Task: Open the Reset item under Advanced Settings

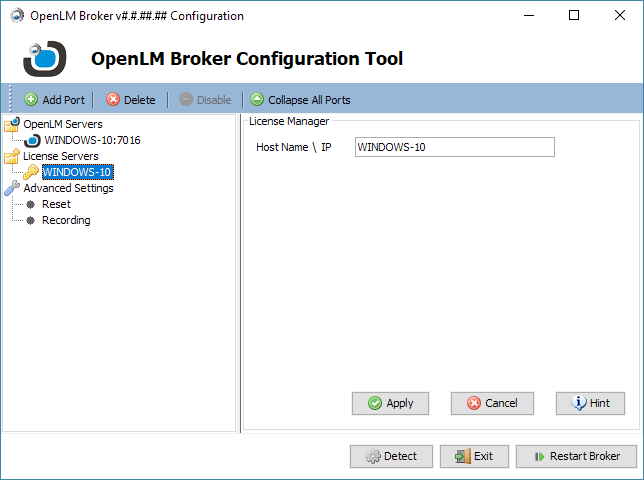Action: [56, 204]
